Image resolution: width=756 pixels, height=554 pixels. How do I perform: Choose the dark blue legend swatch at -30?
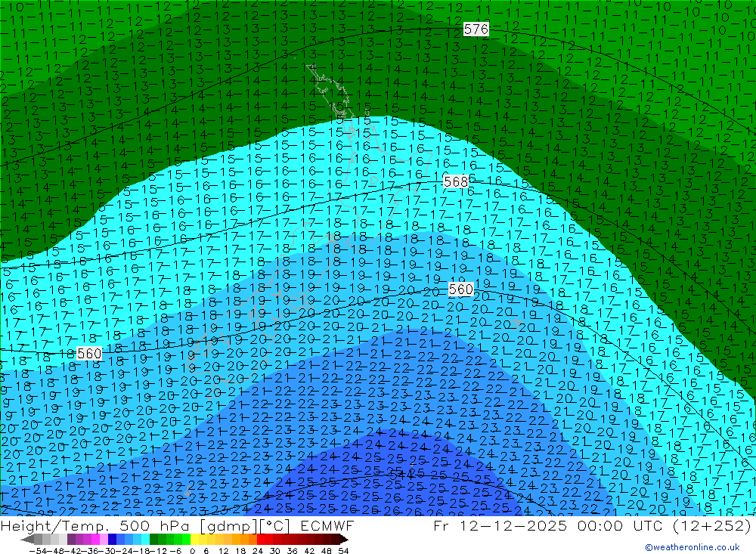pyautogui.click(x=112, y=540)
